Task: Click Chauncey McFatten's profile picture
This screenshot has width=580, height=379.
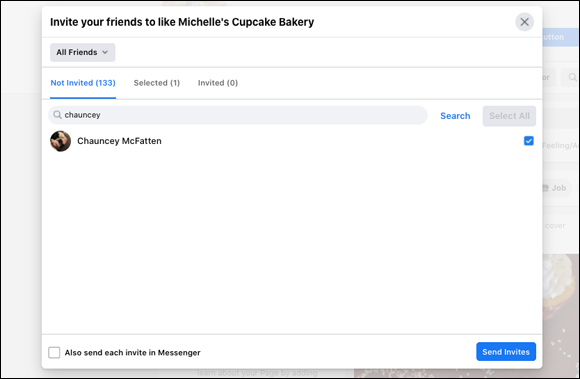Action: [60, 141]
